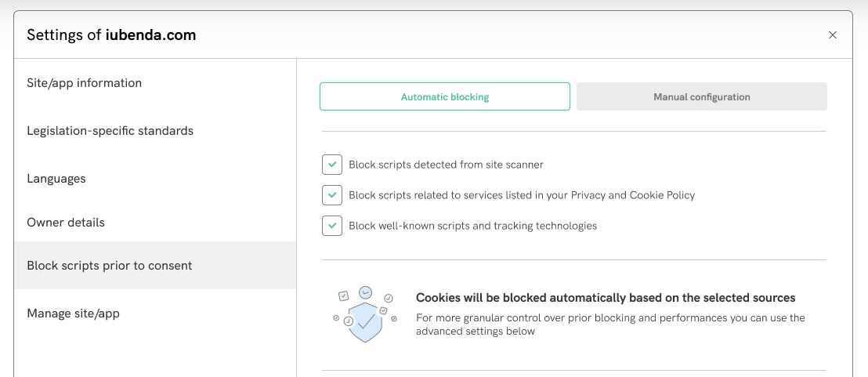Image resolution: width=868 pixels, height=377 pixels.
Task: Click the 'Settings of iubenda.com' dialog title
Action: [x=111, y=35]
